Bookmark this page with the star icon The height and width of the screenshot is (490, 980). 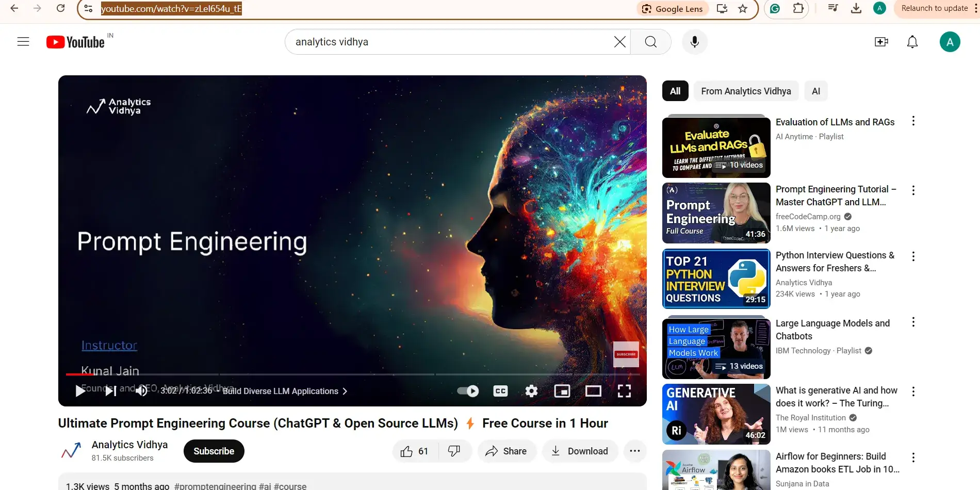pos(743,8)
